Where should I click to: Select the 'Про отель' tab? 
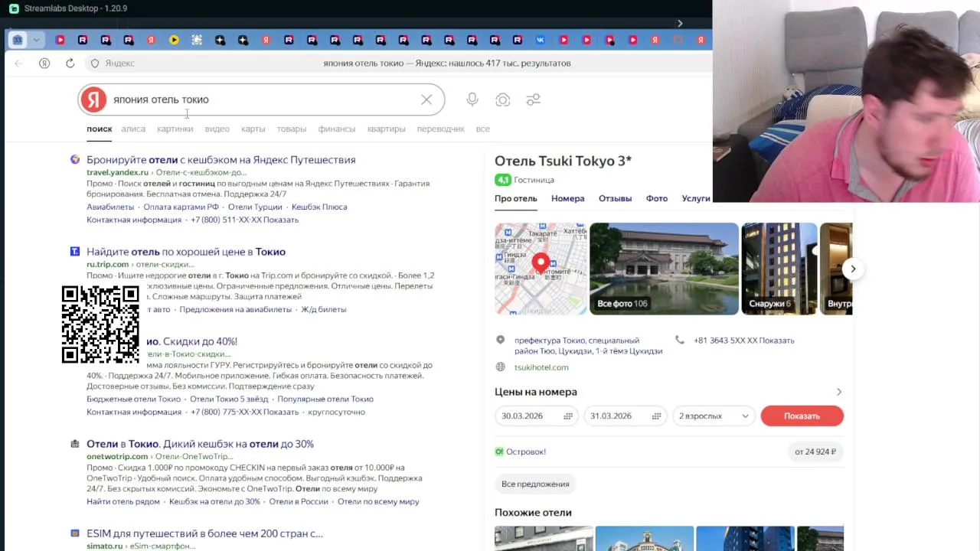(x=516, y=198)
